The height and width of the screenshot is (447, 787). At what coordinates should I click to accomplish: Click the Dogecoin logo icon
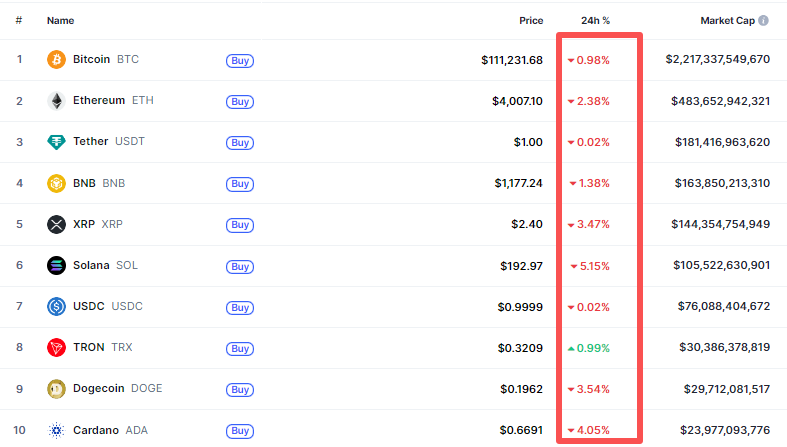[x=56, y=388]
